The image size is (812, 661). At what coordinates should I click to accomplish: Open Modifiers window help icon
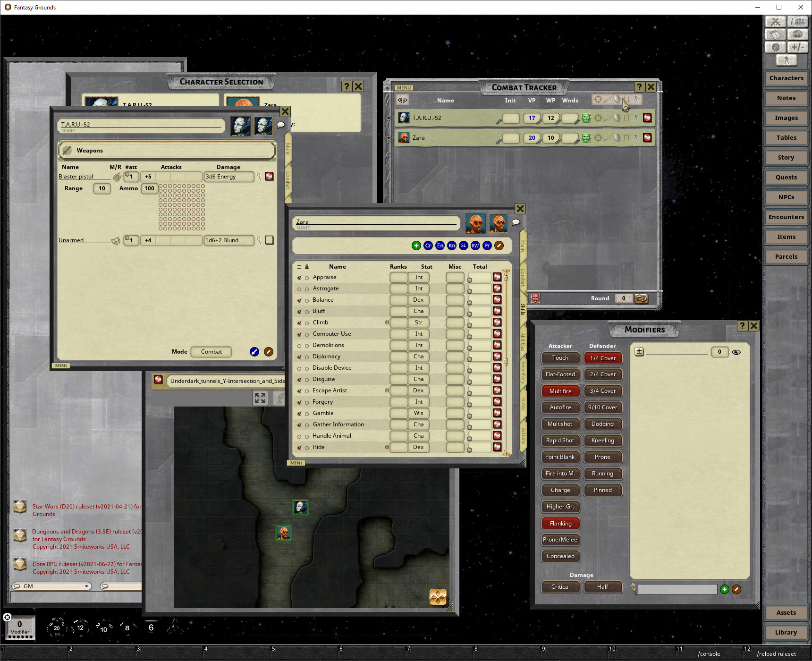pyautogui.click(x=742, y=326)
